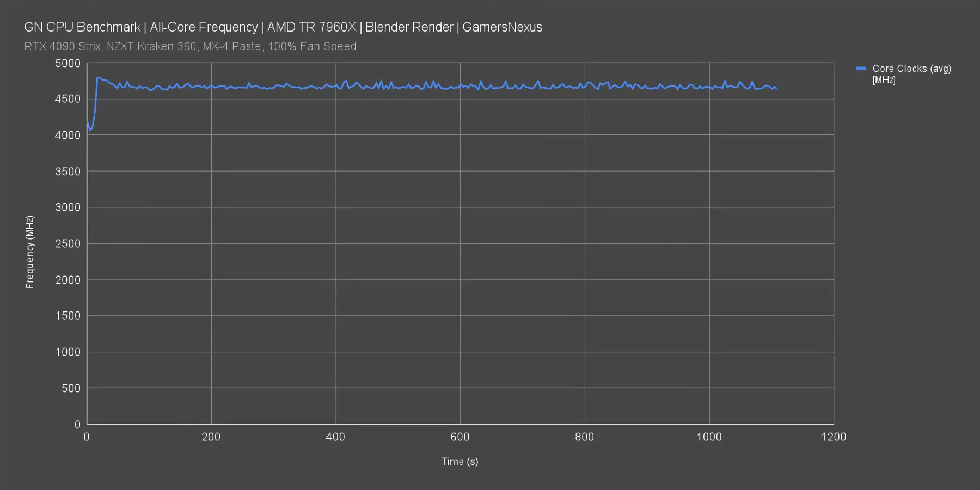
Task: Select the Core Clocks (avg) legend label
Action: pos(911,69)
